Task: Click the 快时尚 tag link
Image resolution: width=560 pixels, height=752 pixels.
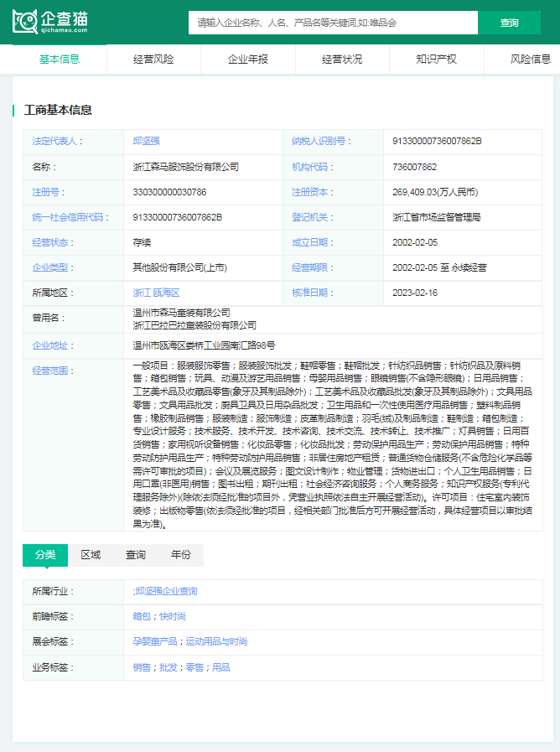Action: 173,616
